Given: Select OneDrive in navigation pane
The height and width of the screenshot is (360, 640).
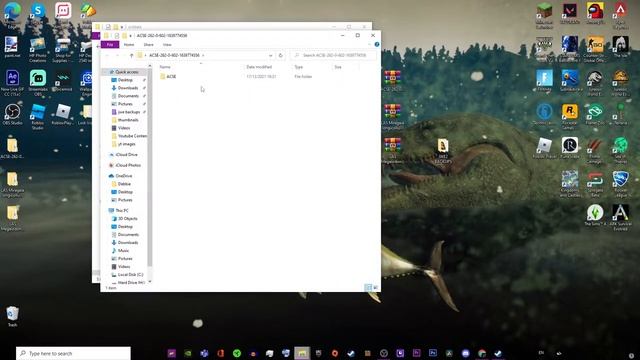Looking at the screenshot, I should pyautogui.click(x=123, y=176).
